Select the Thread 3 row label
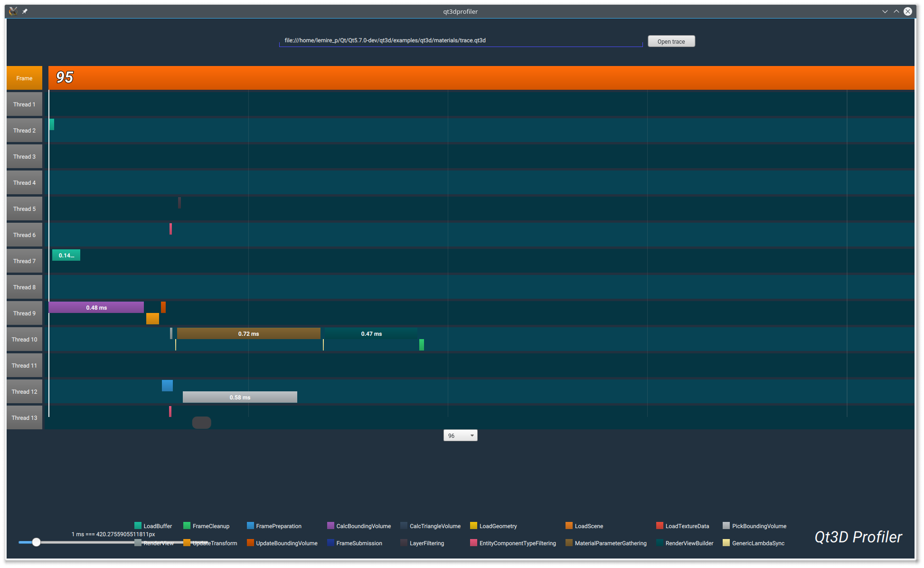Viewport: 924px width, 568px height. (24, 157)
